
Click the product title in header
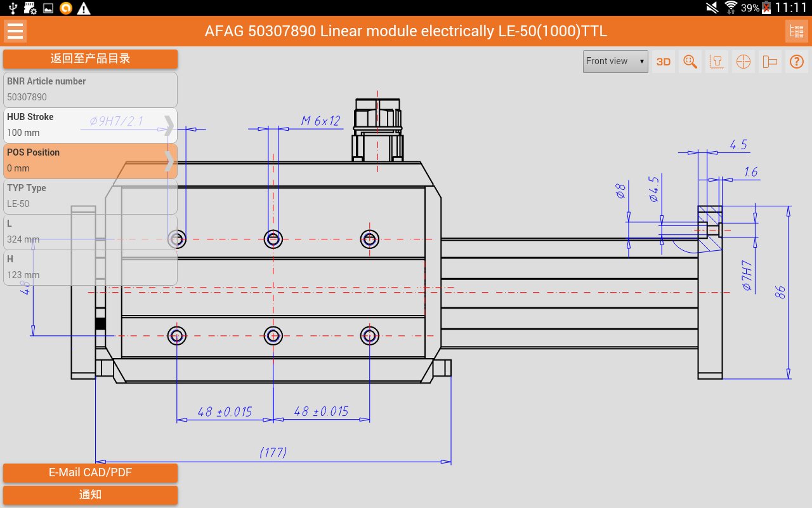[x=405, y=30]
